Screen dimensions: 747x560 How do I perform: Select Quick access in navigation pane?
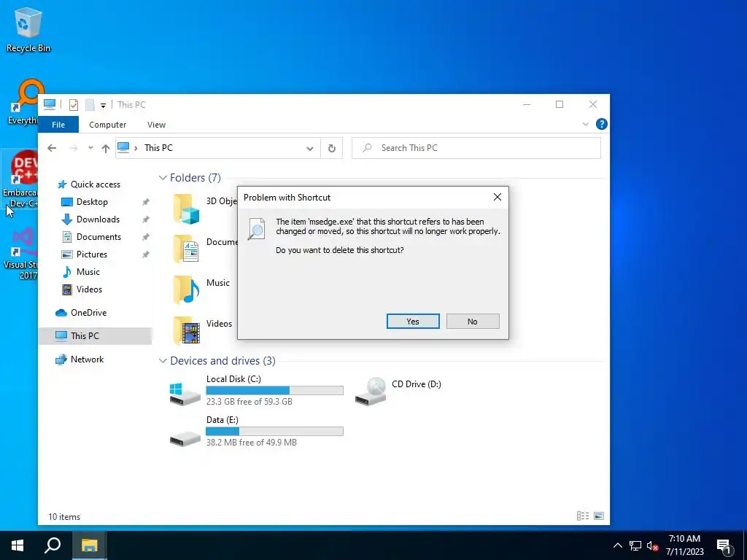coord(96,184)
